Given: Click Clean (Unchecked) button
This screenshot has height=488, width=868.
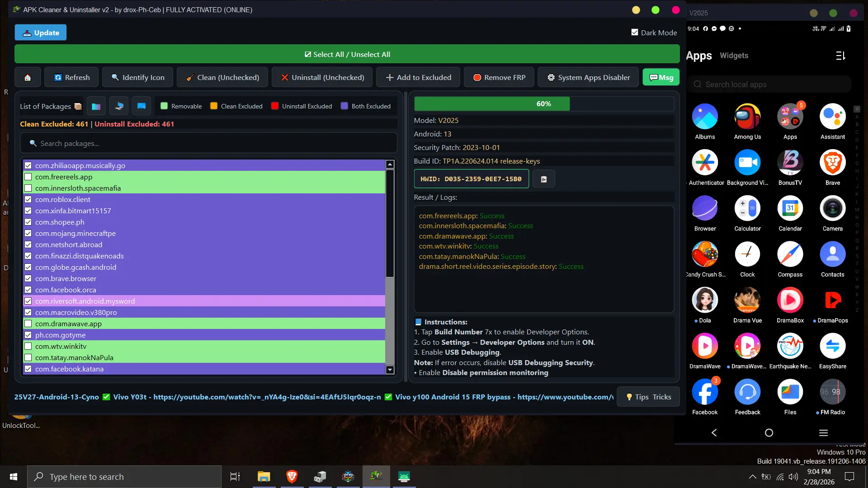Looking at the screenshot, I should 222,77.
